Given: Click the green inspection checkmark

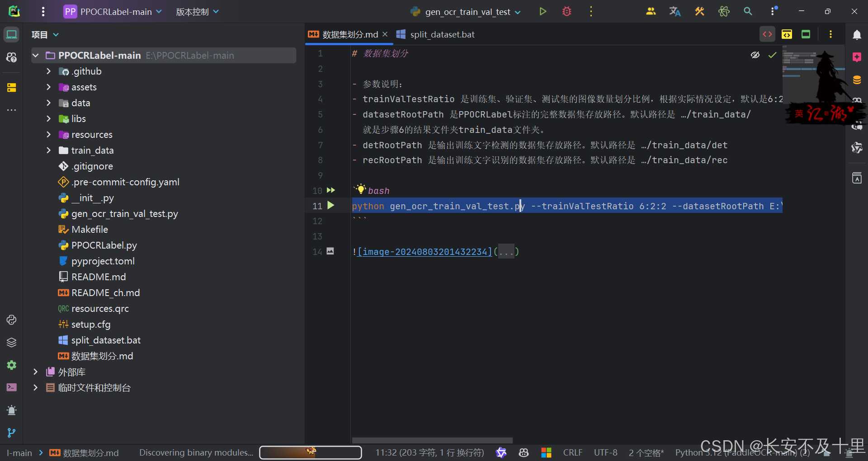Looking at the screenshot, I should point(772,55).
